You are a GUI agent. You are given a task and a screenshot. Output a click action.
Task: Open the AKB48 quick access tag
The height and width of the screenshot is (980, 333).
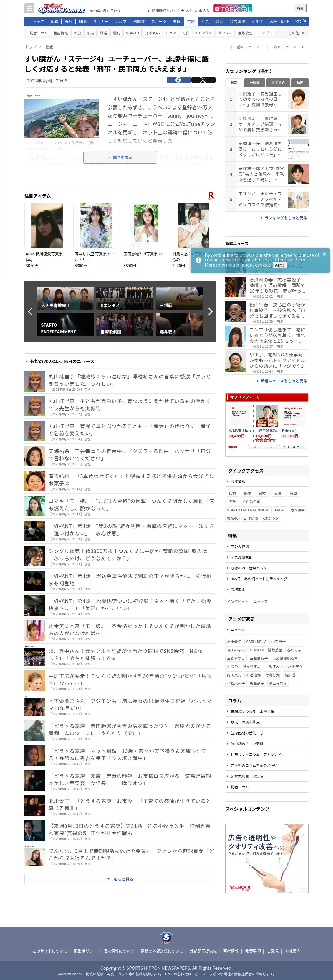280,510
